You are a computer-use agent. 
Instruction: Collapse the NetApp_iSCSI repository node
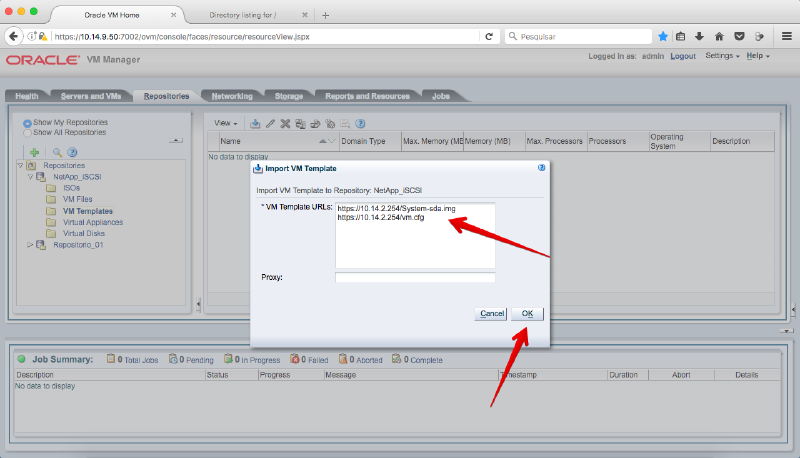click(x=30, y=176)
